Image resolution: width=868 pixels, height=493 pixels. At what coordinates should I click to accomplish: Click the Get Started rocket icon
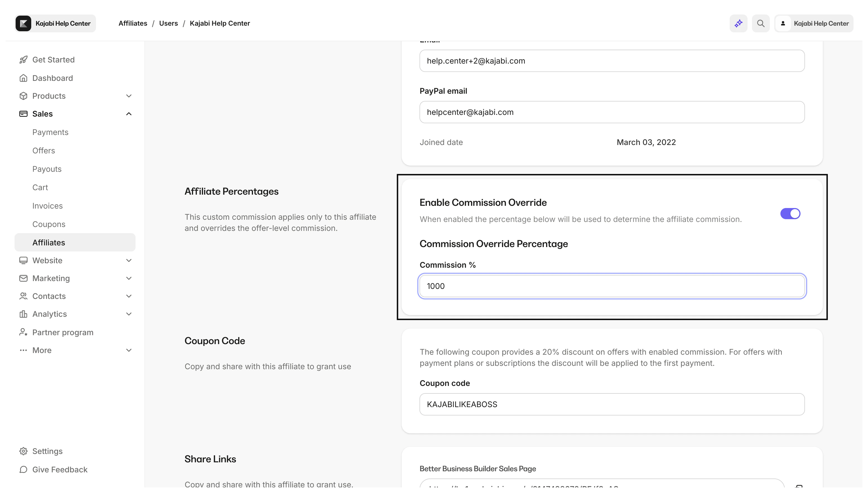click(23, 60)
